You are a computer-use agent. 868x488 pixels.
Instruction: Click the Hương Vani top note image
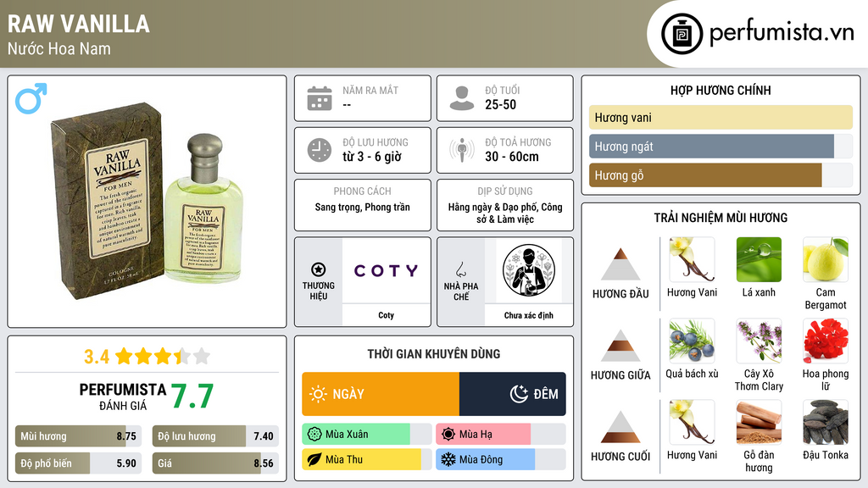pos(692,259)
